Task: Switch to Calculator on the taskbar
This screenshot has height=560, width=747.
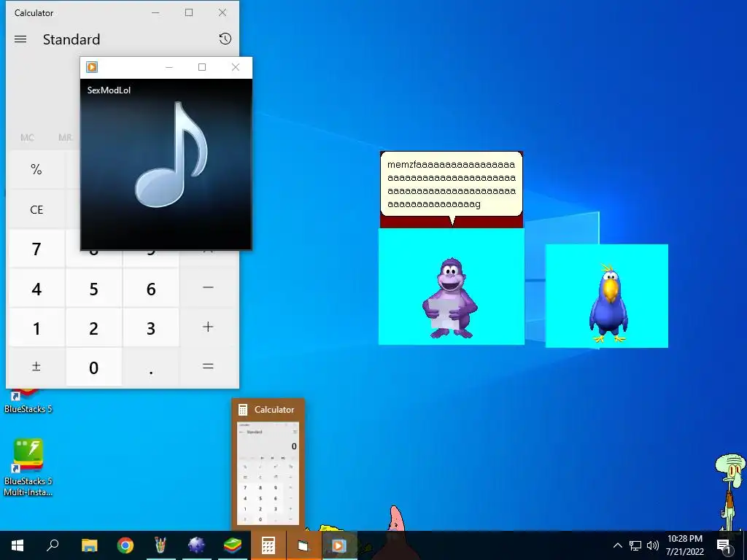Action: click(268, 545)
